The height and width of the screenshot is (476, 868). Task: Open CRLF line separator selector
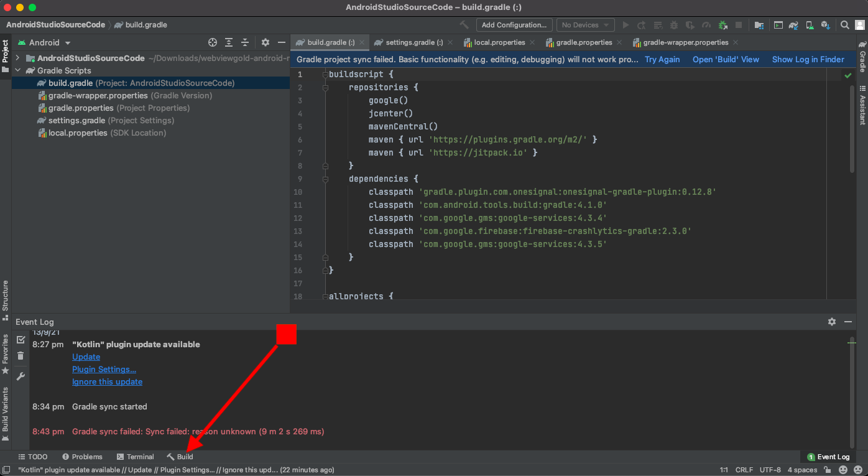[744, 470]
